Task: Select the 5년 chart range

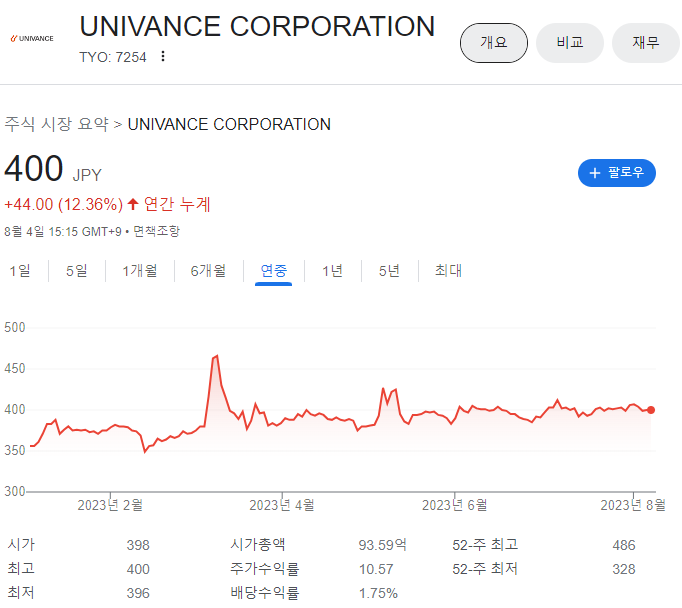Action: pyautogui.click(x=389, y=271)
